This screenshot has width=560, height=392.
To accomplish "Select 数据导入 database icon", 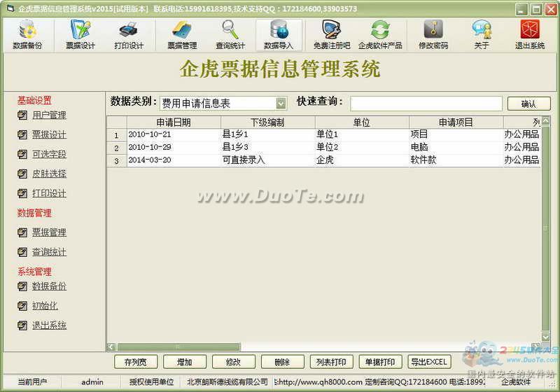I will 279,34.
